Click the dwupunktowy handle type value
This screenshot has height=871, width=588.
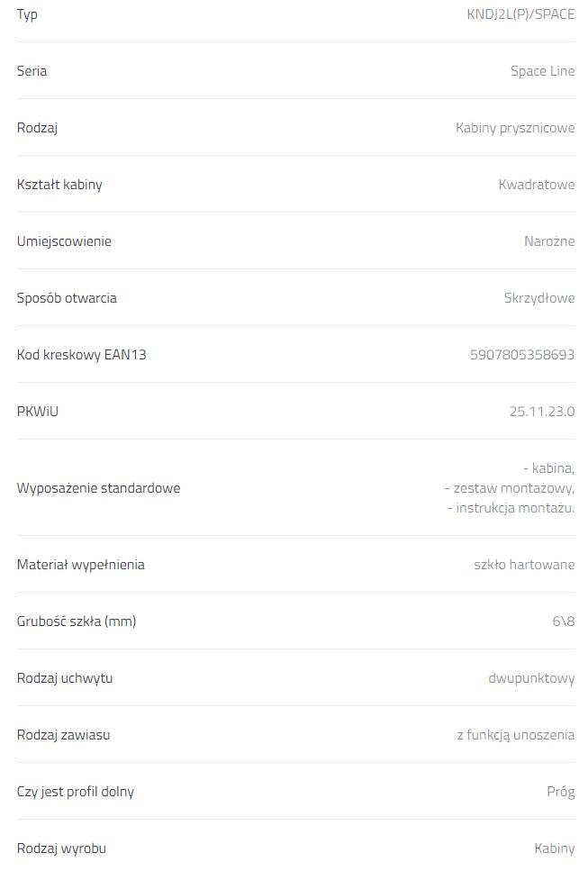point(531,678)
